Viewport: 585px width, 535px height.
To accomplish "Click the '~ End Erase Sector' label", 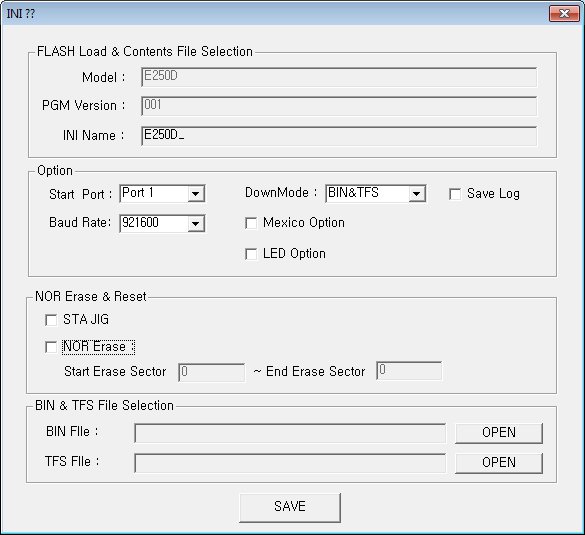I will (x=309, y=372).
